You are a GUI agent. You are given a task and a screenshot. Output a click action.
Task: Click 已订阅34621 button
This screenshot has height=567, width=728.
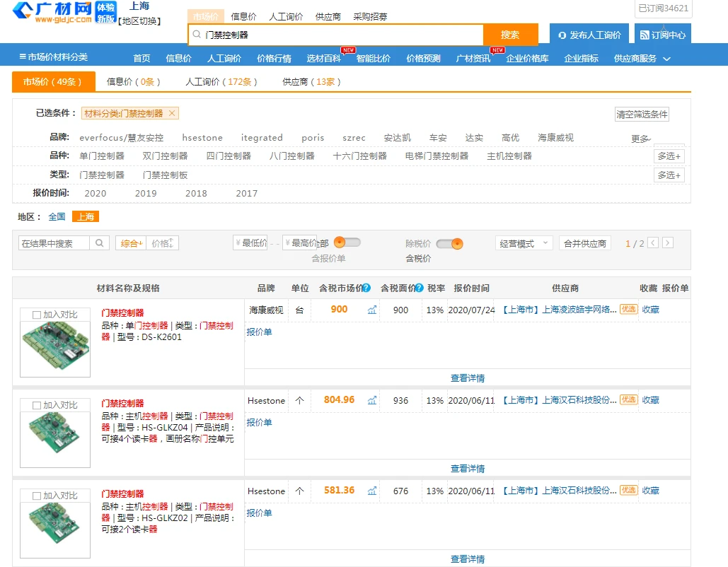tap(663, 8)
